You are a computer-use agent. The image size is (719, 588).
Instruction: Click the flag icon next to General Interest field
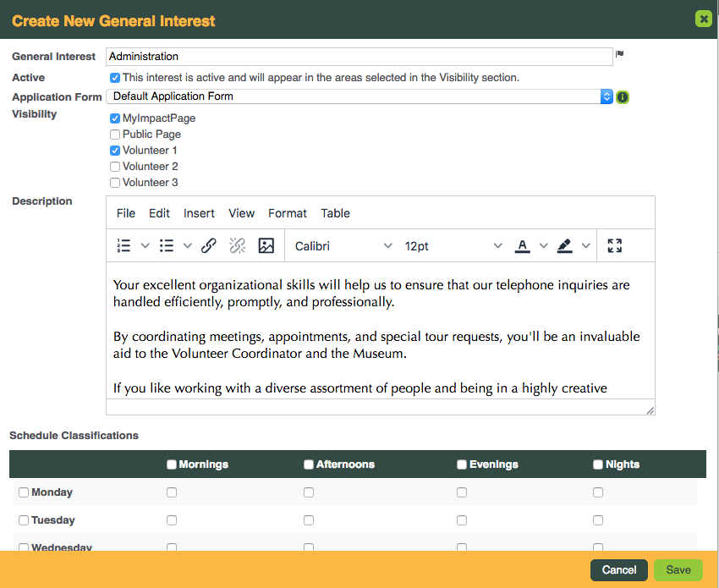coord(619,54)
